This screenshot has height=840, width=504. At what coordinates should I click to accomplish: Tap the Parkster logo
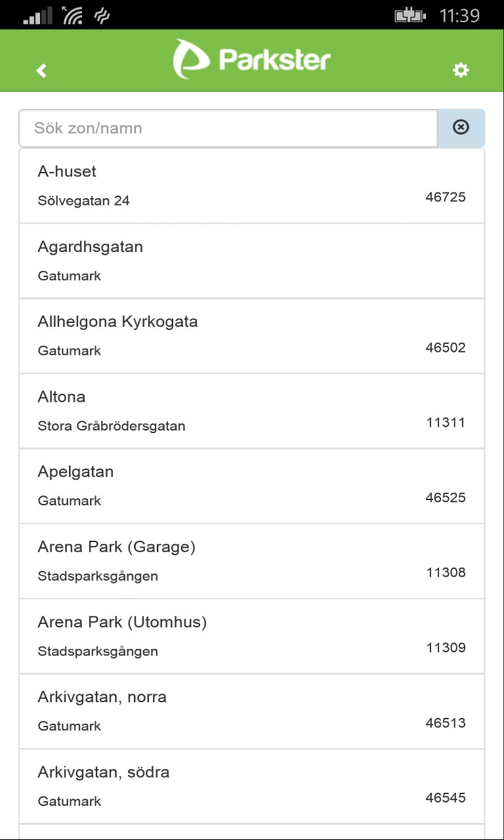(x=252, y=60)
